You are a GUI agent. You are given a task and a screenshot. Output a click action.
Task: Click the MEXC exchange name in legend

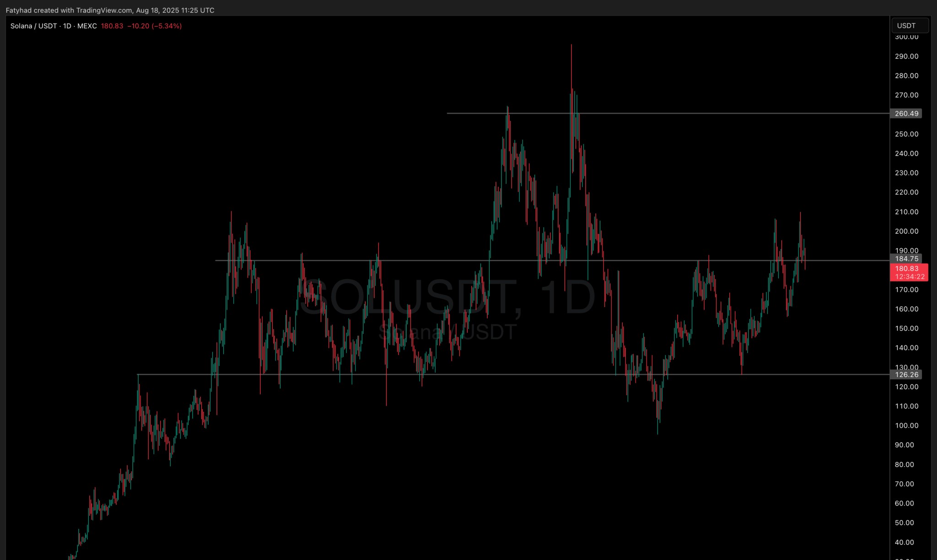point(87,26)
